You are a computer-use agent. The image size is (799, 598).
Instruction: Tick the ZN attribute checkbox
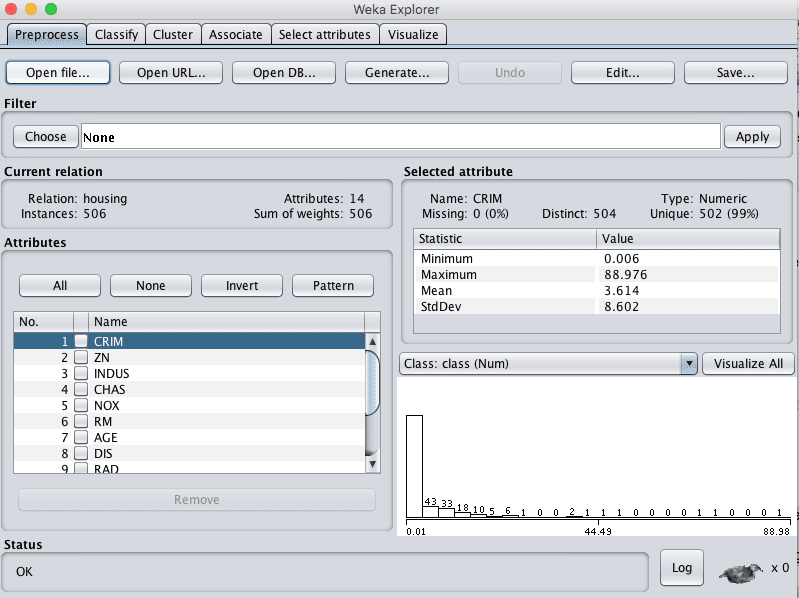(x=81, y=357)
